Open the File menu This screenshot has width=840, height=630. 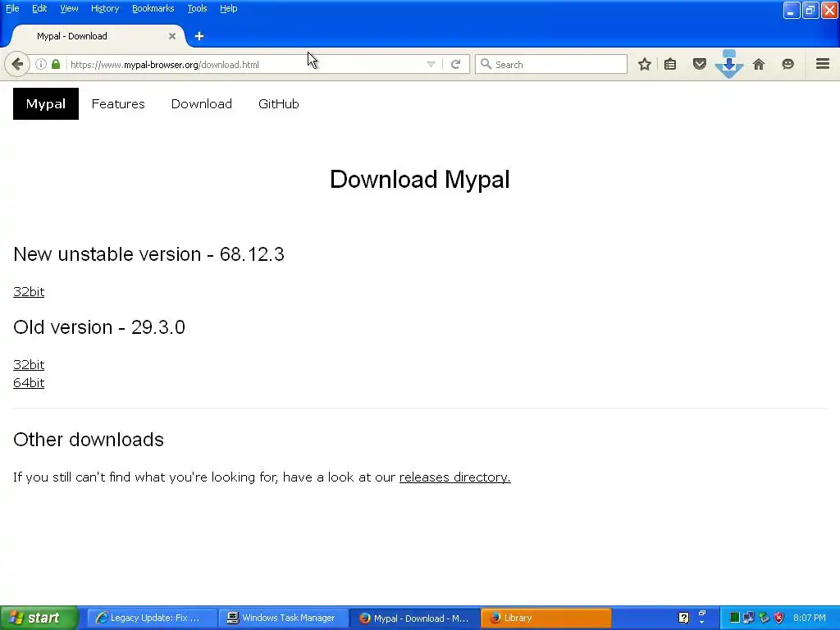click(x=12, y=8)
